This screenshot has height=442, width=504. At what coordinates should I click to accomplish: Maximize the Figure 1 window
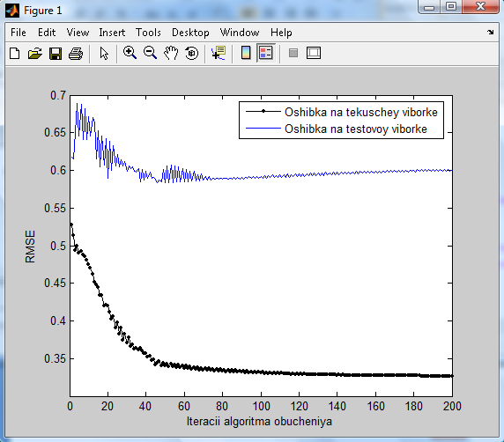[450, 7]
